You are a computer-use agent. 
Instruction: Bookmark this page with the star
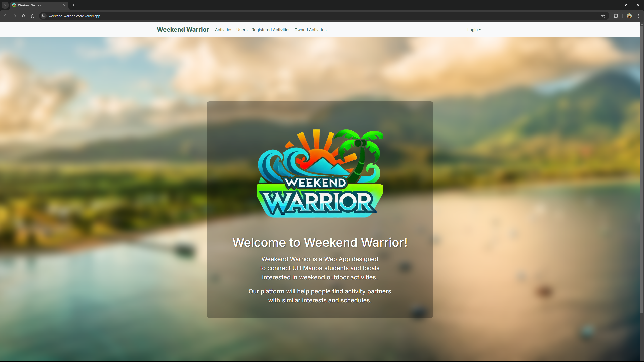point(603,16)
